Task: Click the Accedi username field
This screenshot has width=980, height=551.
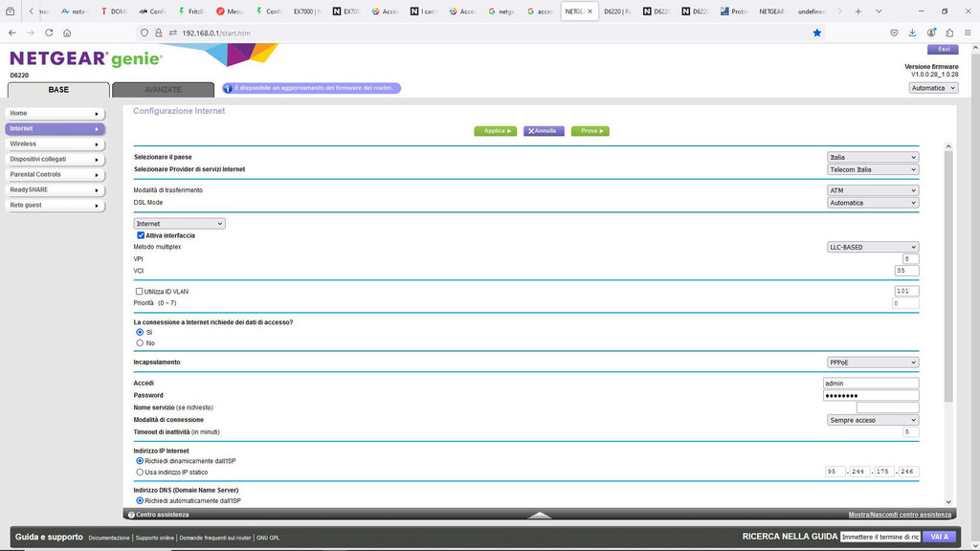Action: [x=871, y=384]
